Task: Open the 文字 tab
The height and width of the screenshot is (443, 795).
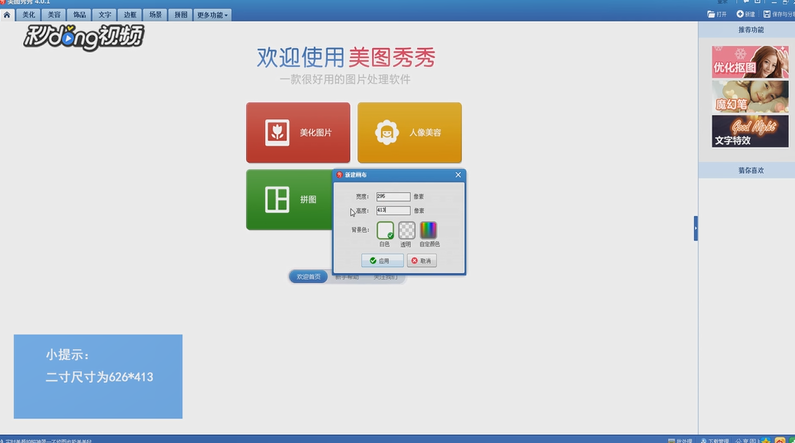Action: coord(104,15)
